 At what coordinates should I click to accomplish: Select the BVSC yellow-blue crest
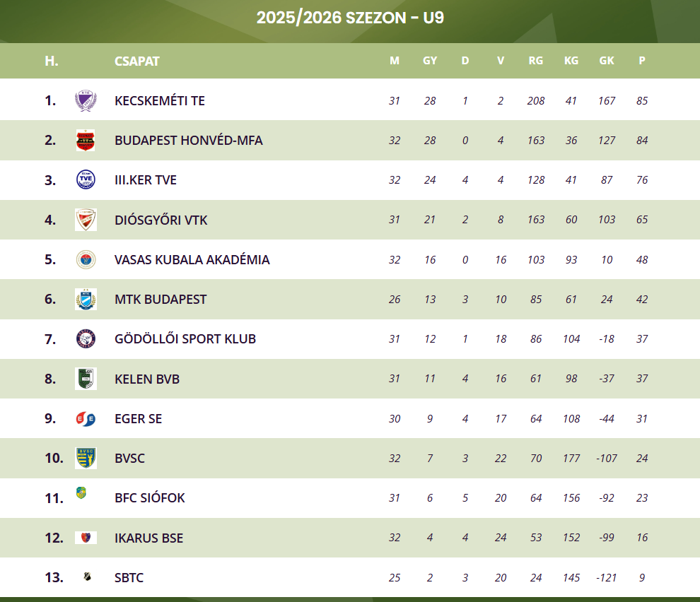pos(86,458)
